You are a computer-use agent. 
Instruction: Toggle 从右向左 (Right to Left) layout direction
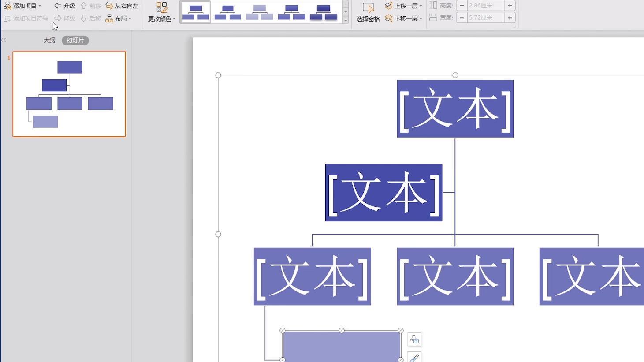pos(122,6)
